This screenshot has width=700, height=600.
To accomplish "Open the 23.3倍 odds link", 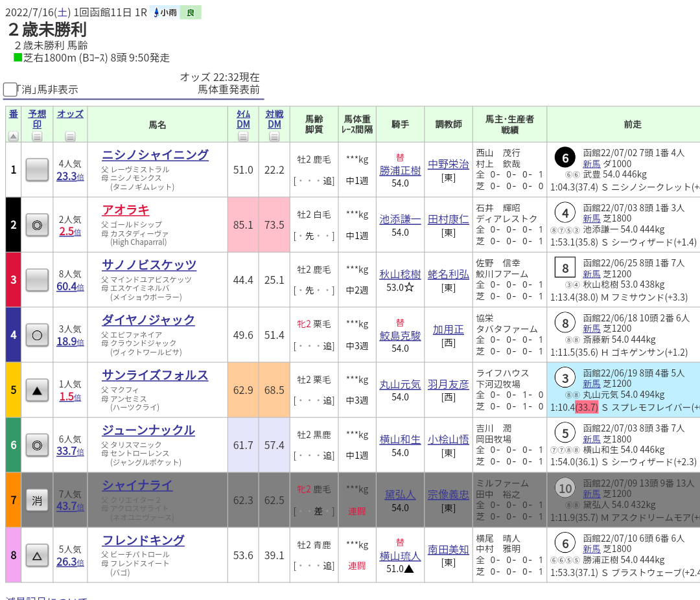I will pos(70,176).
